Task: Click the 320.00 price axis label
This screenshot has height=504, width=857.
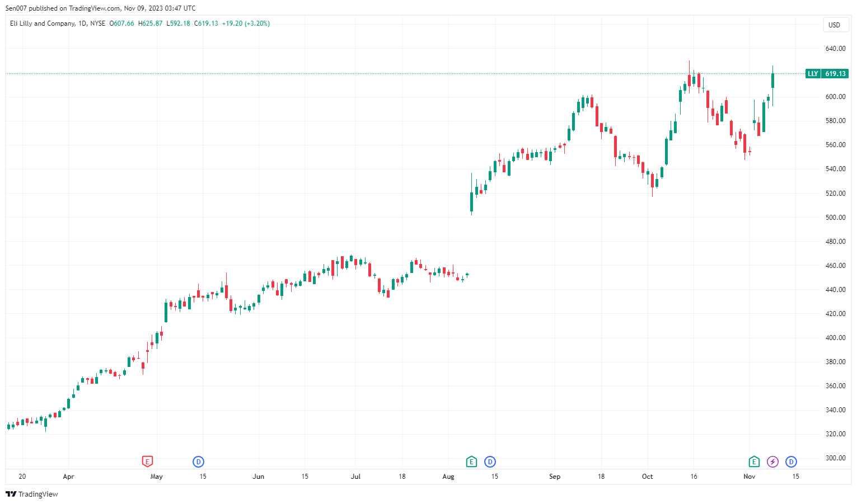Action: point(835,434)
